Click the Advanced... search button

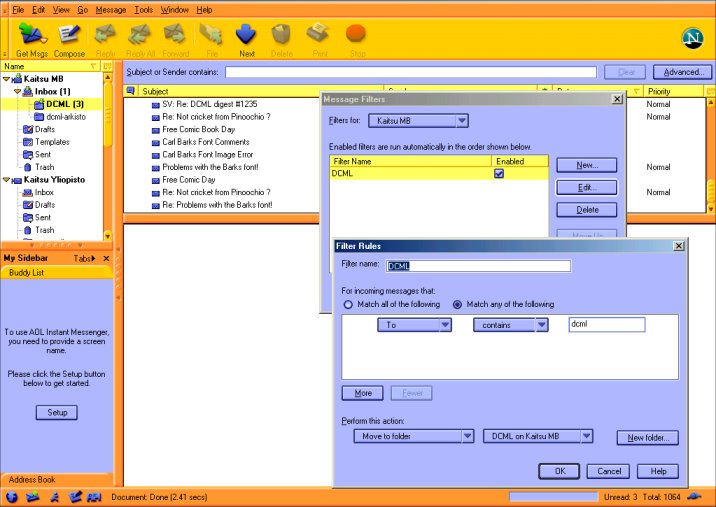pos(682,72)
